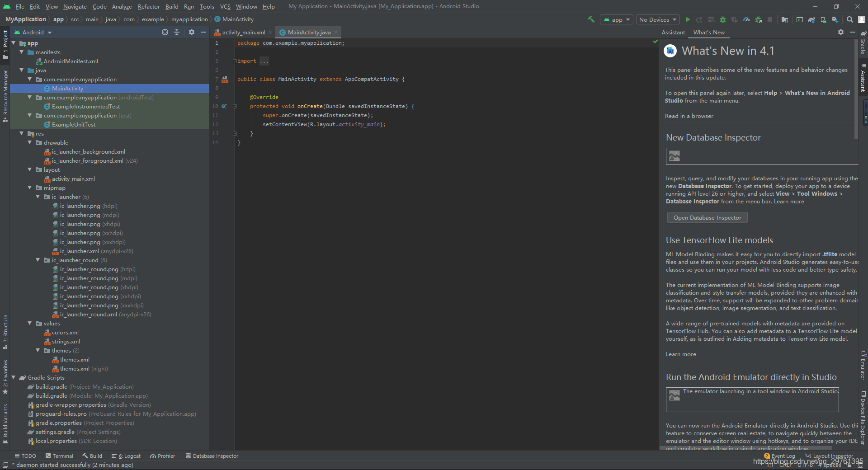Toggle the Structure tool window
Viewport: 868px width, 470px height.
pyautogui.click(x=5, y=332)
